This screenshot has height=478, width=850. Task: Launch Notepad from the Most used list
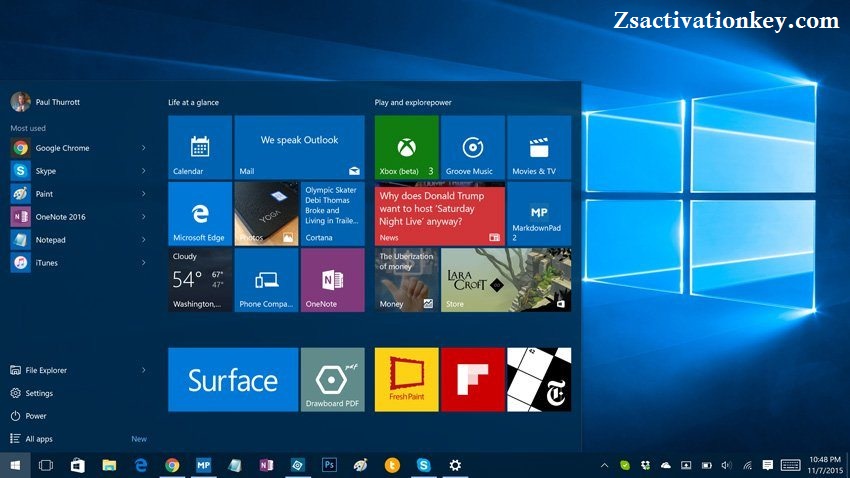point(79,240)
